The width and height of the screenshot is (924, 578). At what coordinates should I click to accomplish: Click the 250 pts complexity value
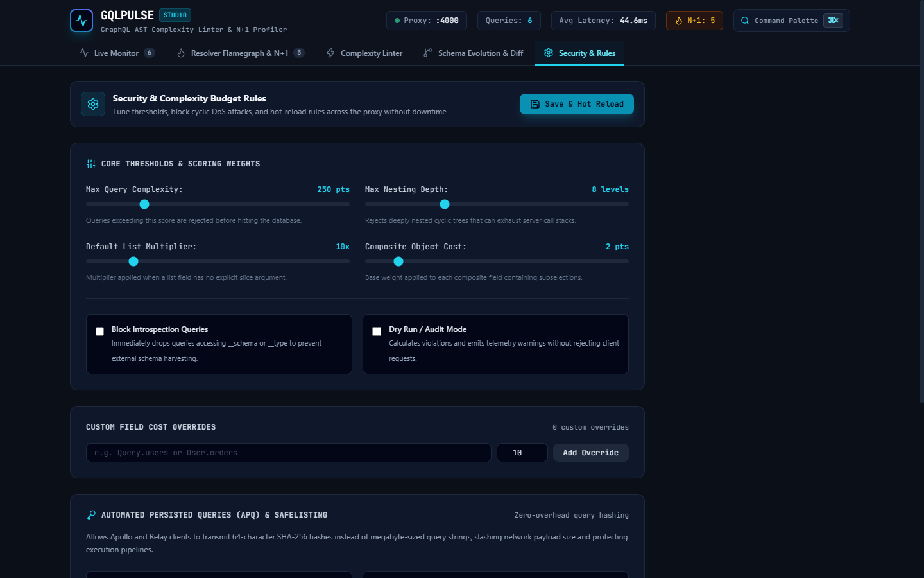click(334, 189)
